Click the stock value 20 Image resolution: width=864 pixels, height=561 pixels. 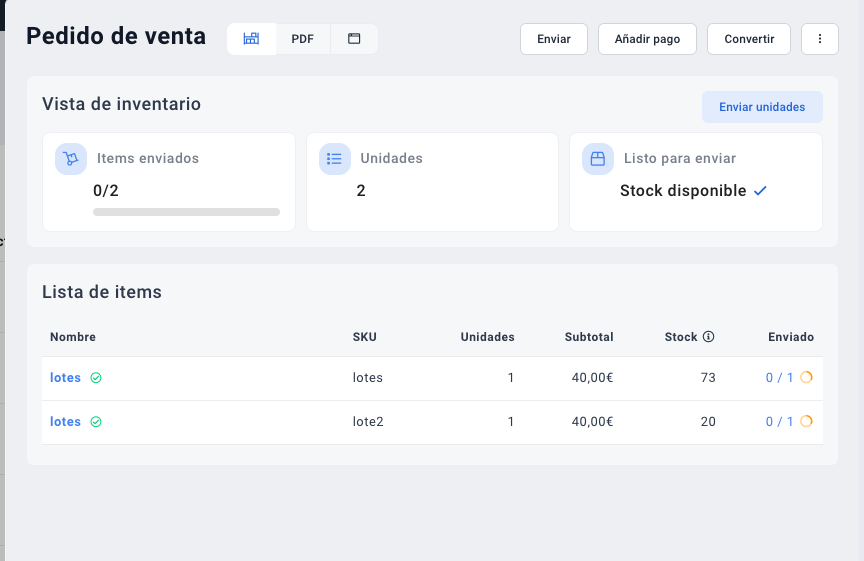coord(708,422)
